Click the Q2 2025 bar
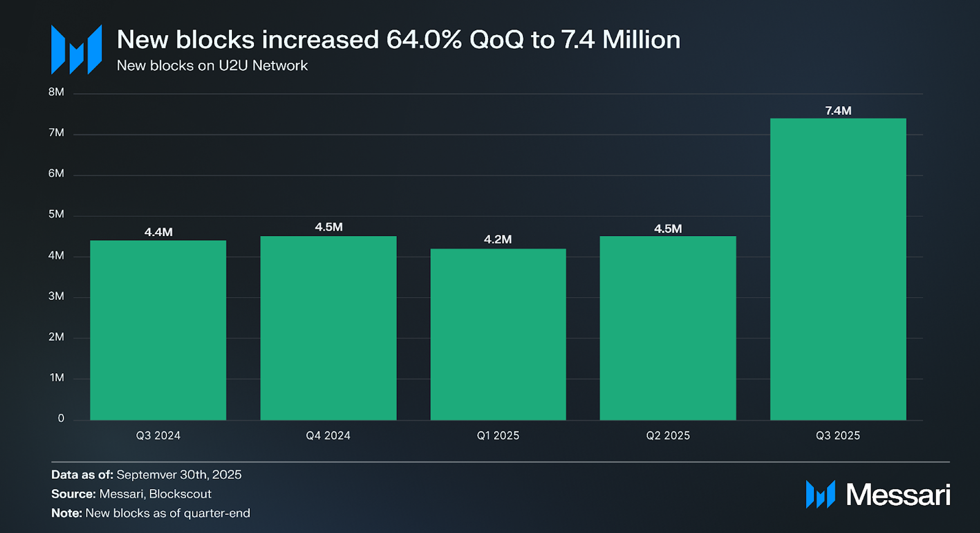The height and width of the screenshot is (533, 980). [x=668, y=328]
